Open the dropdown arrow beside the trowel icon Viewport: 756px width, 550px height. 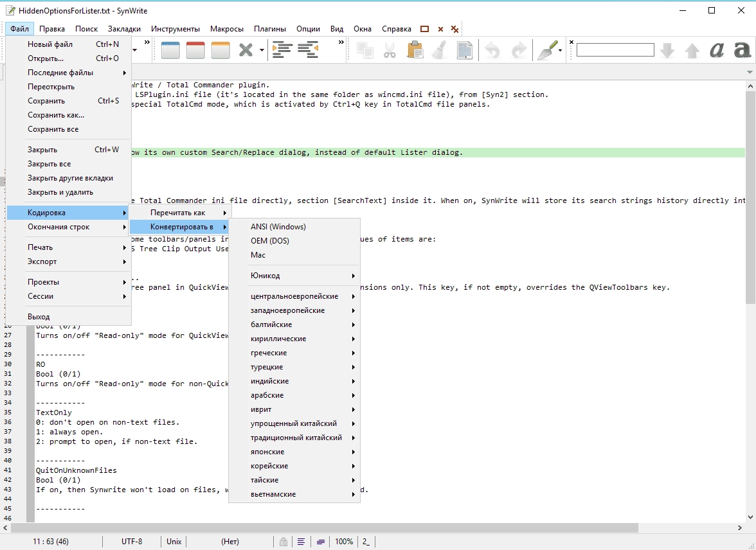coord(561,50)
